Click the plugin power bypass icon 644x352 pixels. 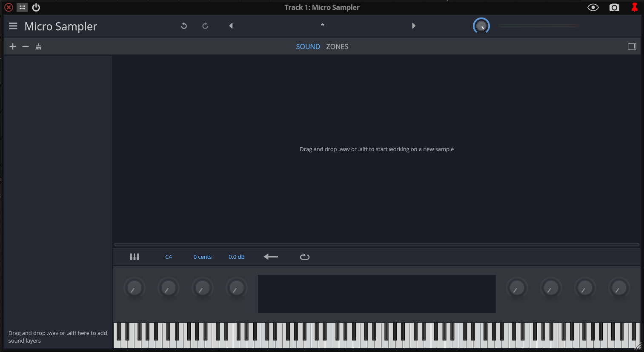point(36,7)
